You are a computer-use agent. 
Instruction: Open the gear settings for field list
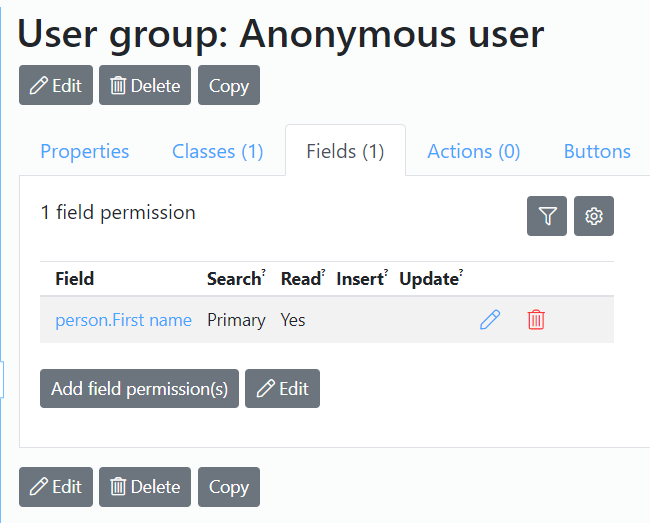pyautogui.click(x=594, y=216)
